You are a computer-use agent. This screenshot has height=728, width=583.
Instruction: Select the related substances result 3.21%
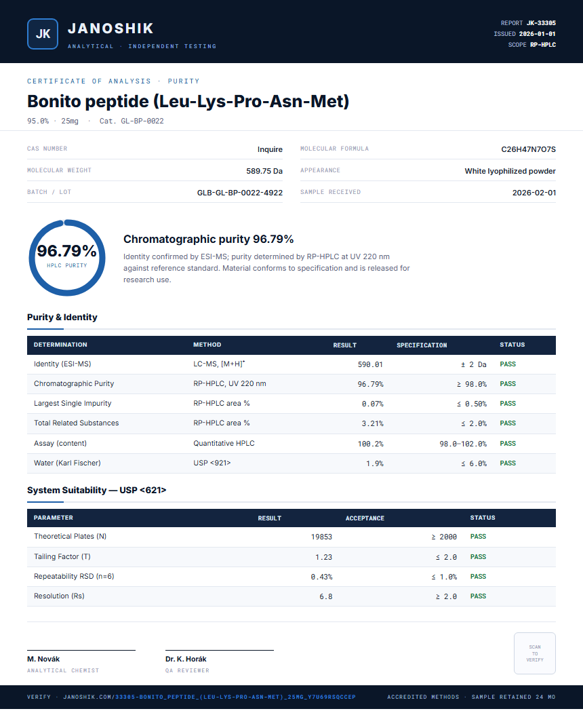coord(372,423)
